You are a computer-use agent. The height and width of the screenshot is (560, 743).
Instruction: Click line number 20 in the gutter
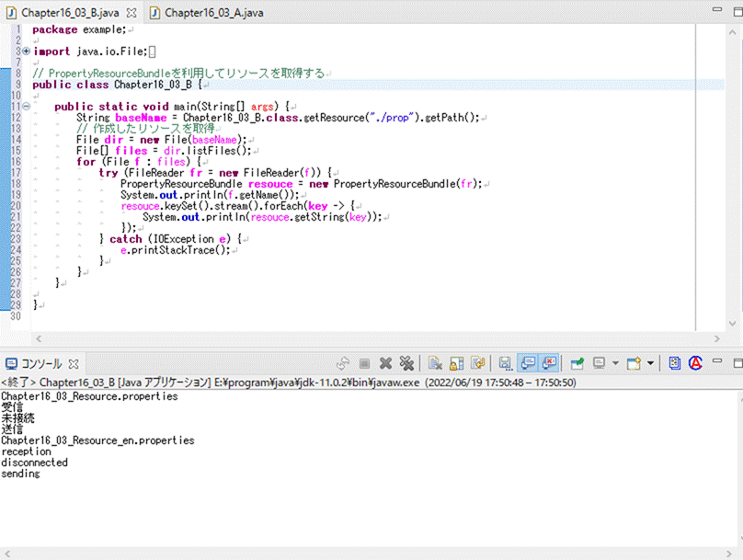(x=16, y=206)
